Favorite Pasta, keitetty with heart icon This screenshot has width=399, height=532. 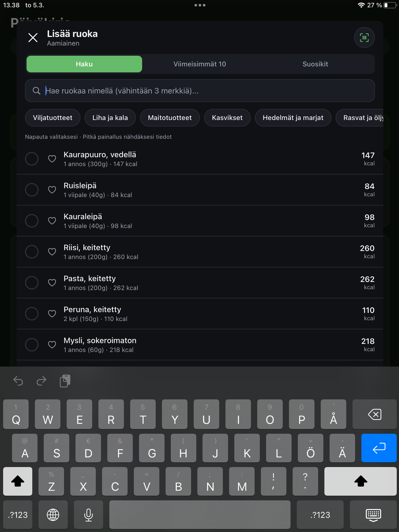[52, 283]
